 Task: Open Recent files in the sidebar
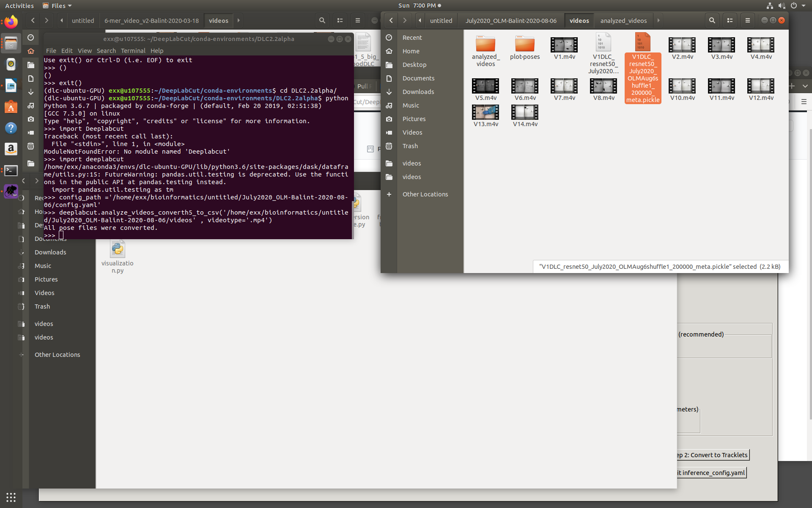pos(412,37)
